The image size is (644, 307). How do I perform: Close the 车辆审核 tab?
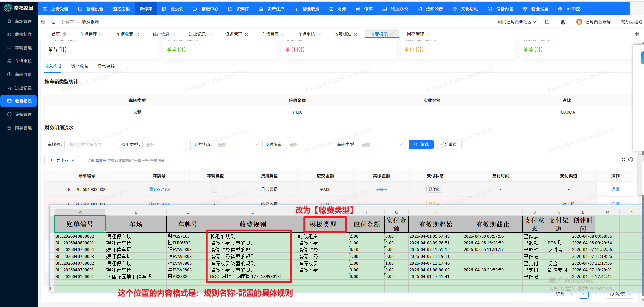tap(319, 35)
